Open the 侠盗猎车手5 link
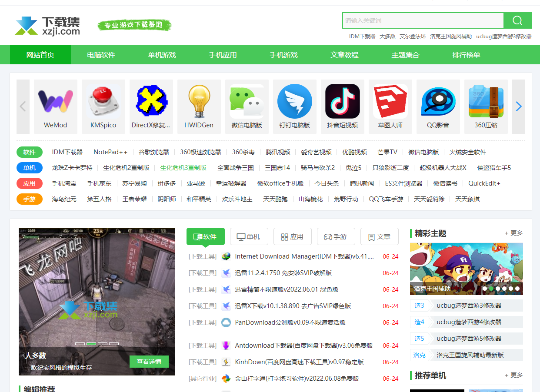 point(494,168)
